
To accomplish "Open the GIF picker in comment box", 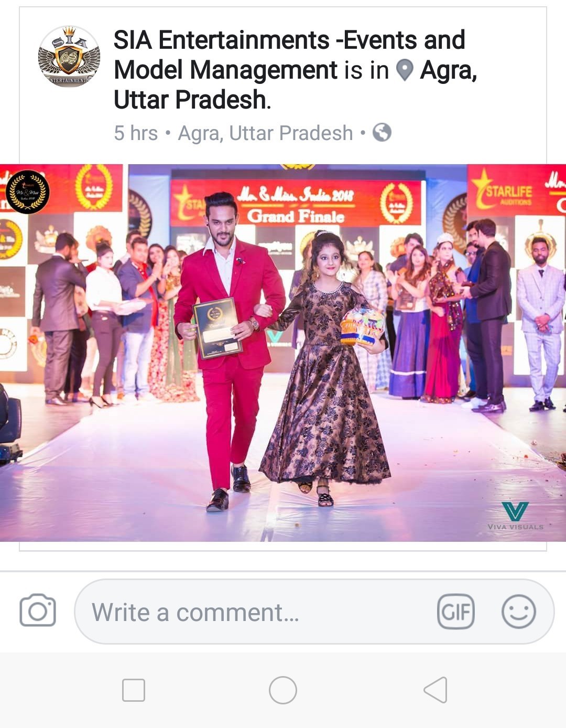I will [x=456, y=612].
